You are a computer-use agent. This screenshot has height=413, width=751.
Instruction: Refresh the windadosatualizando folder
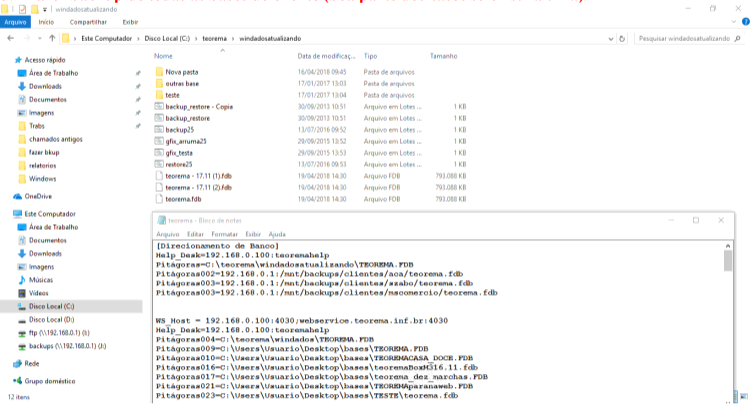622,39
